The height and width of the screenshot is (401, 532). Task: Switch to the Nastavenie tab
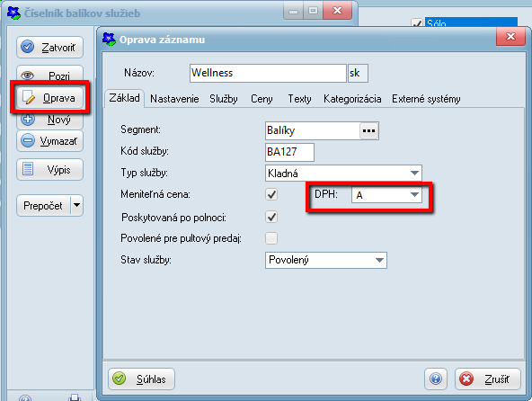point(174,99)
